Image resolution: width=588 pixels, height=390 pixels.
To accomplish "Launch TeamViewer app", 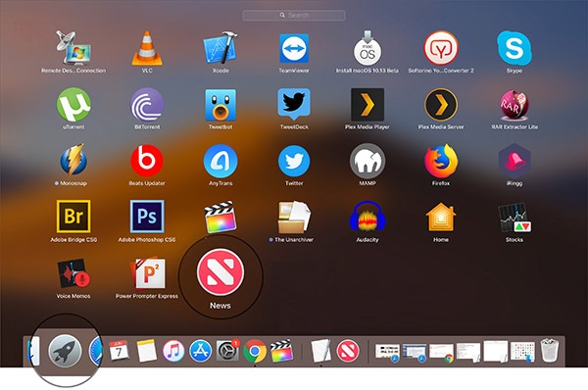I will point(294,48).
